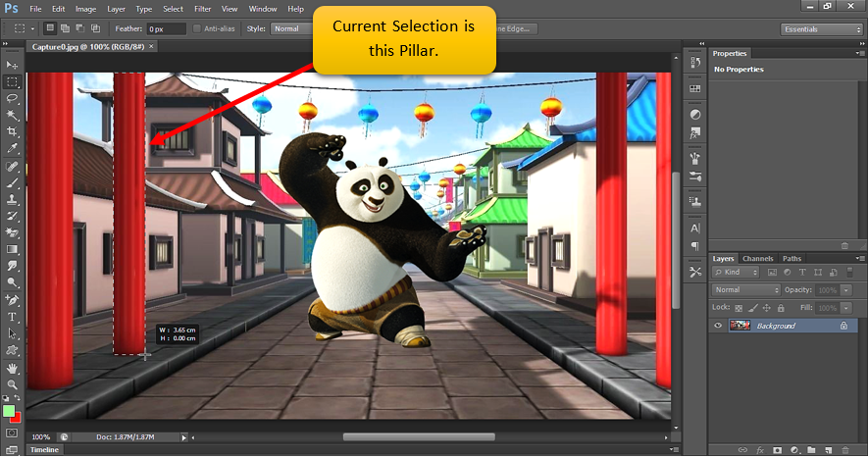Image resolution: width=868 pixels, height=458 pixels.
Task: Select the Horizontal Type tool
Action: (x=12, y=317)
